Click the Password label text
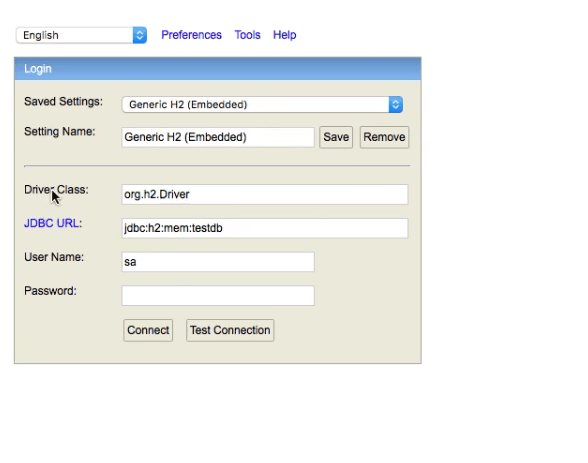The width and height of the screenshot is (588, 463). 50,291
